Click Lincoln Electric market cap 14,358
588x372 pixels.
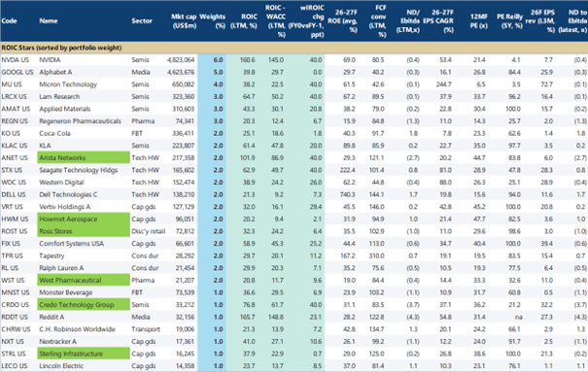click(185, 366)
